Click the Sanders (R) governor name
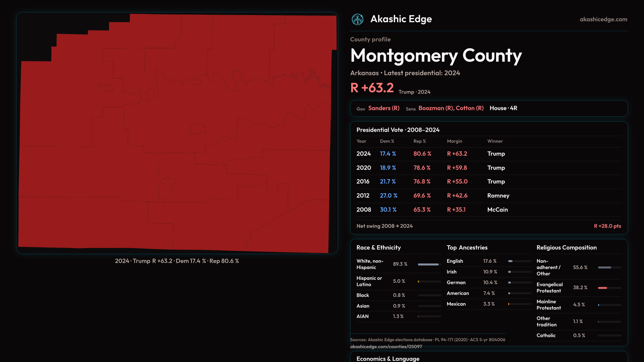Image resolution: width=644 pixels, height=362 pixels. (x=384, y=108)
